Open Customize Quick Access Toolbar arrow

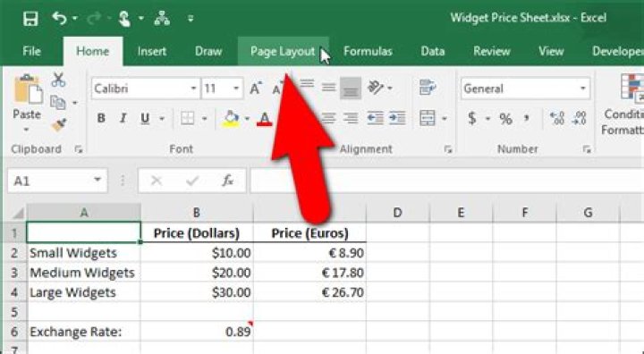tap(191, 19)
